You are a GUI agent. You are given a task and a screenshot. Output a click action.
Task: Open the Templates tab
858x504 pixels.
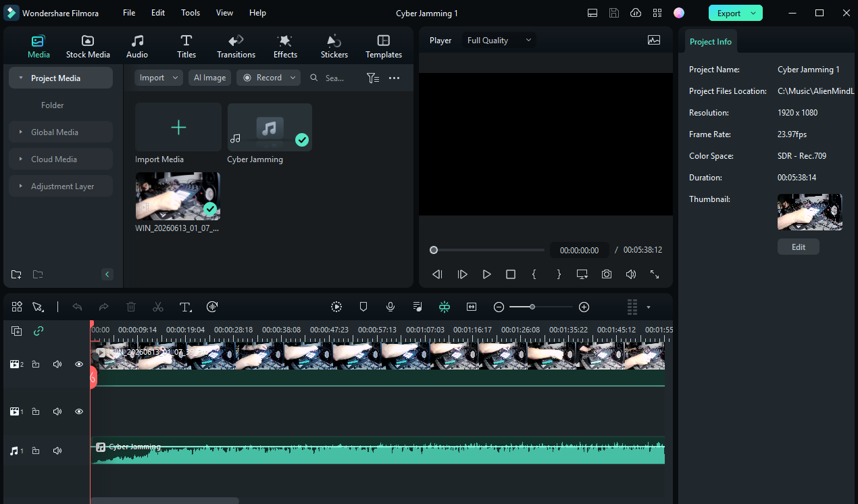tap(384, 47)
